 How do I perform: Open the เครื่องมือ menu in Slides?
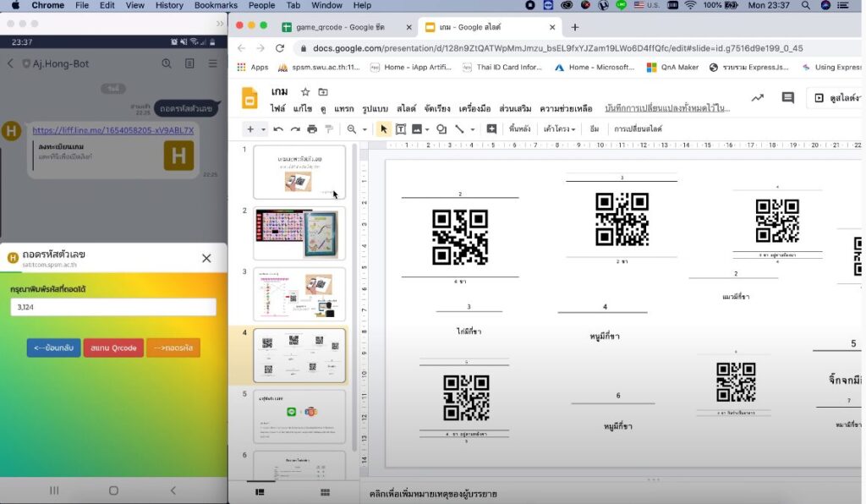[474, 109]
